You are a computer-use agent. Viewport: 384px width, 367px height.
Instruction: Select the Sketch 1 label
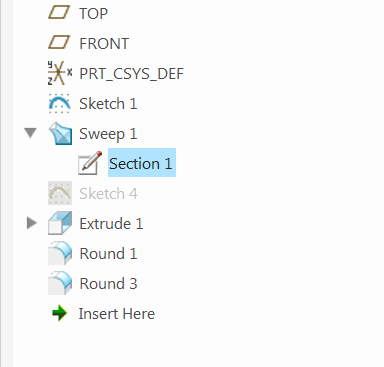[x=108, y=103]
